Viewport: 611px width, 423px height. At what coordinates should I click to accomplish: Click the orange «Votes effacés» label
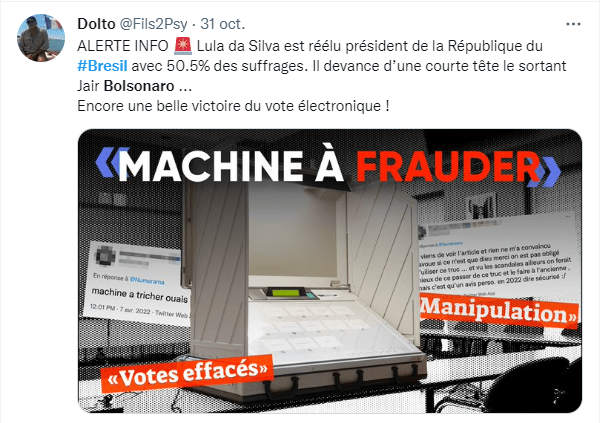[187, 373]
